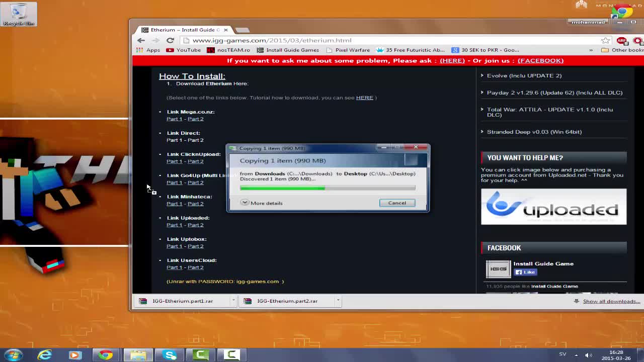Viewport: 644px width, 362px height.
Task: Click the IGG Facebook page thumbnail
Action: coord(498,269)
